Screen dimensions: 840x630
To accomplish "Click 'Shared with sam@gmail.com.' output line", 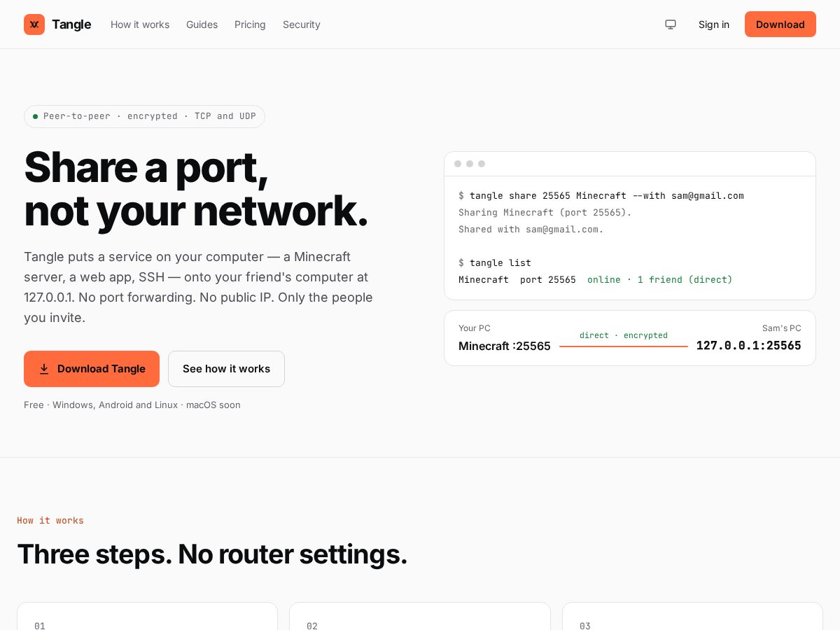I will 531,230.
